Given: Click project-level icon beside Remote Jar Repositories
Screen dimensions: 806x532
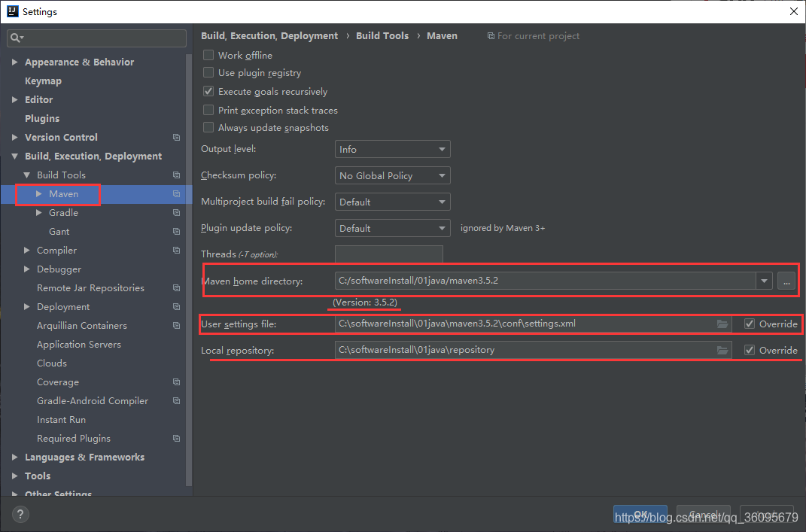Looking at the screenshot, I should (x=176, y=288).
